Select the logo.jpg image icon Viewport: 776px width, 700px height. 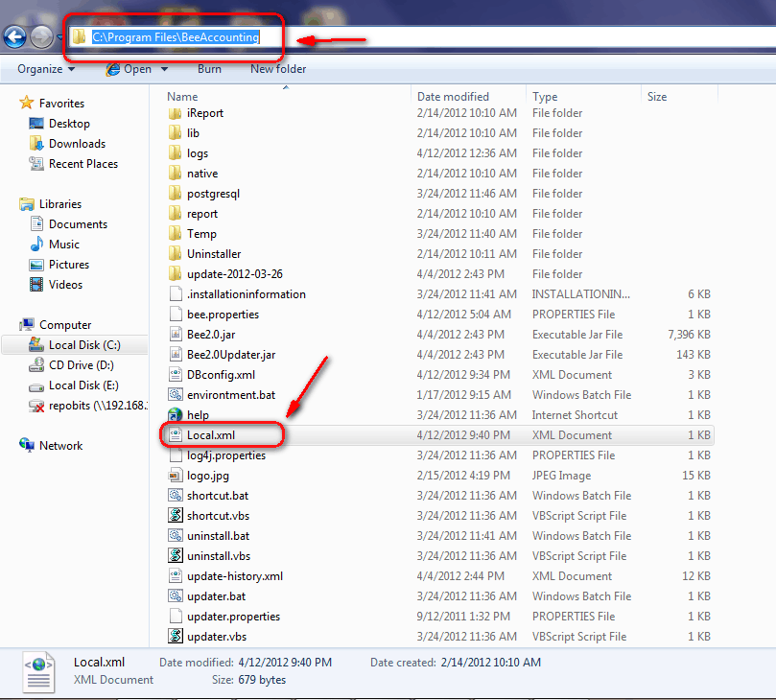pyautogui.click(x=176, y=476)
